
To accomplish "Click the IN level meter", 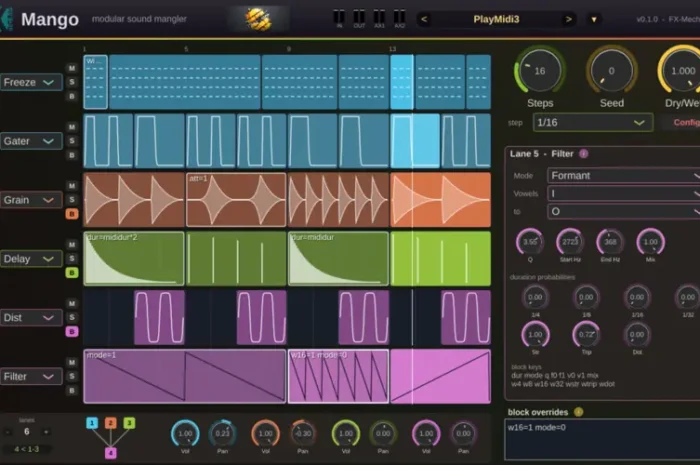I will [x=339, y=18].
